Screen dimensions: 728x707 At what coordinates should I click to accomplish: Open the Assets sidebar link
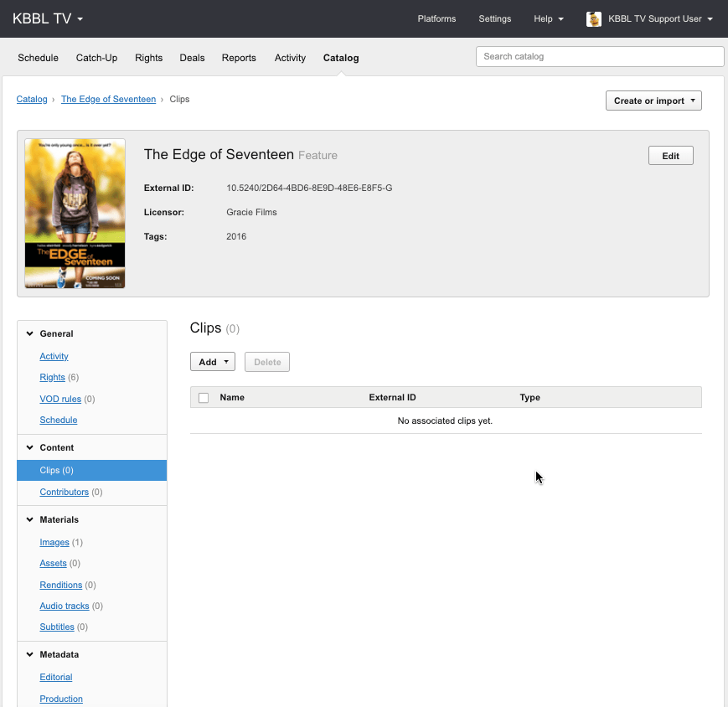(x=53, y=563)
